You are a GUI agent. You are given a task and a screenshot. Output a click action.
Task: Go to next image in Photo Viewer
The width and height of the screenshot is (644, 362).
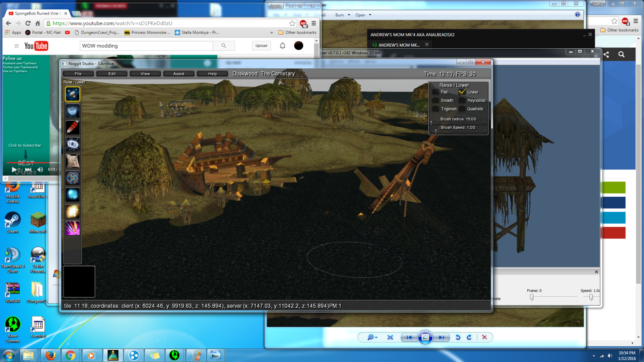coord(441,337)
